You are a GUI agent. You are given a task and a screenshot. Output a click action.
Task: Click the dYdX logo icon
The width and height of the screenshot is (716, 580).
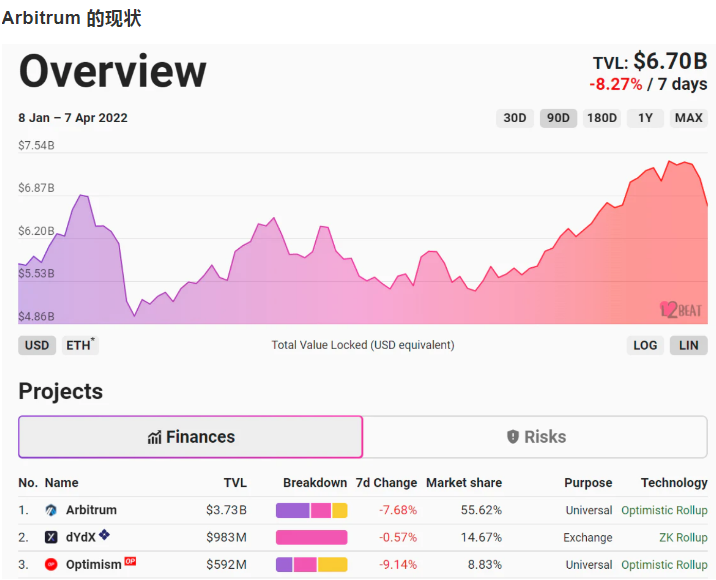[x=51, y=538]
